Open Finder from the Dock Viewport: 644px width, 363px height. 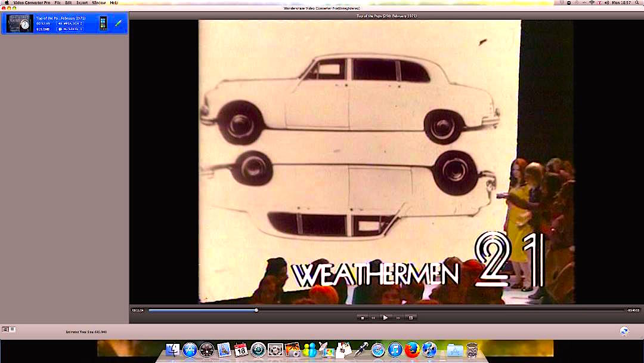(172, 350)
